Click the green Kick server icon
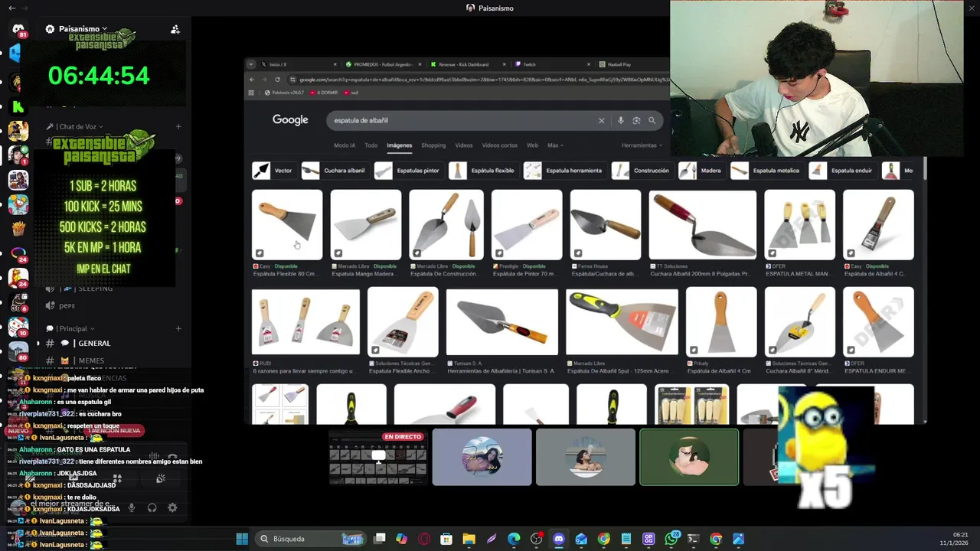Screen dimensions: 980x551 click(x=18, y=106)
